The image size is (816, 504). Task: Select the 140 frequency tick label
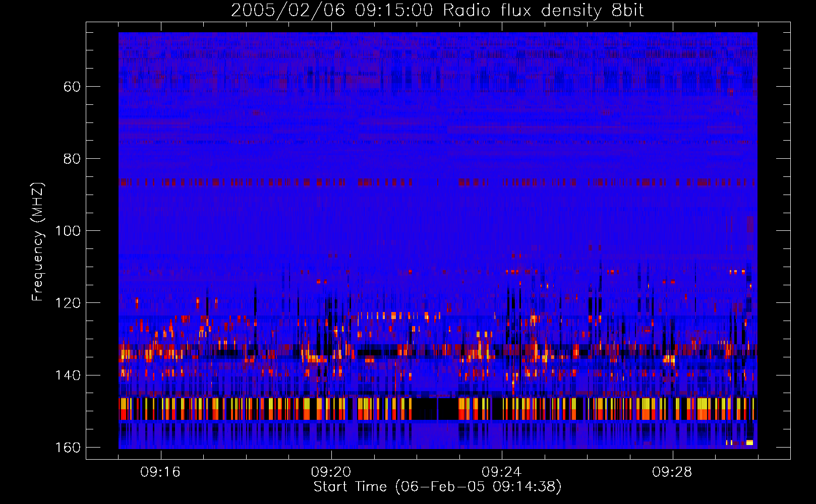pos(67,375)
